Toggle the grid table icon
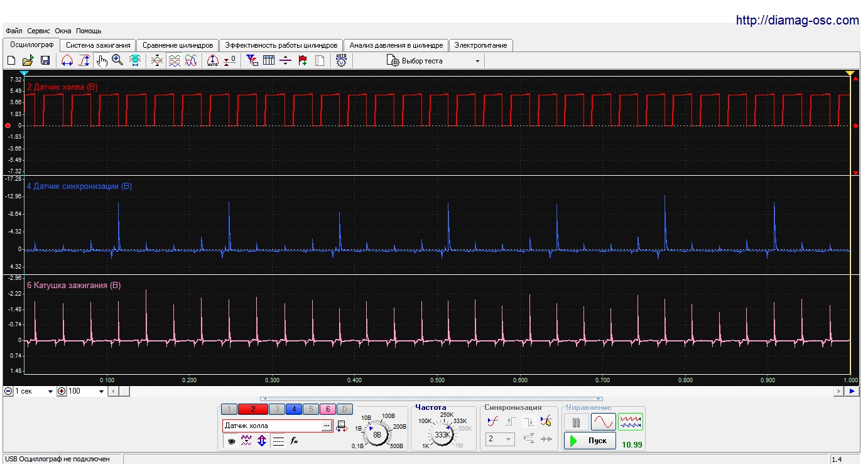This screenshot has height=467, width=868. click(269, 61)
